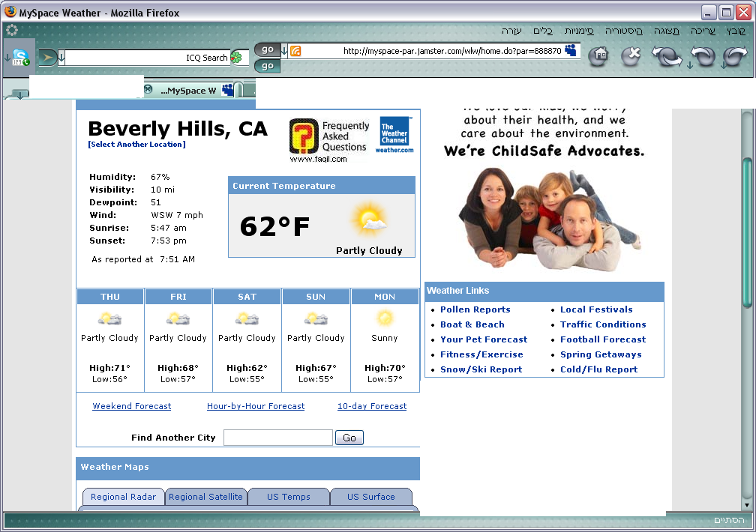
Task: Open the Hour-by-Hour Forecast link
Action: click(256, 406)
